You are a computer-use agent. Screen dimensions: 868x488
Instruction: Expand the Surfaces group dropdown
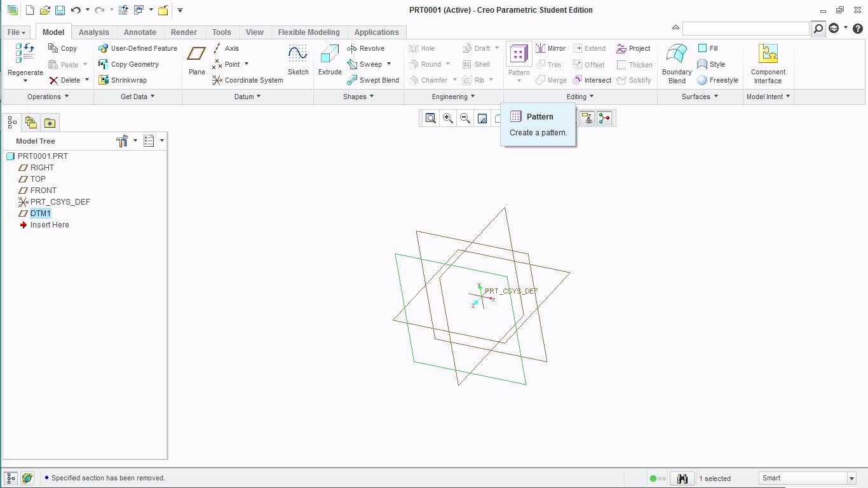(x=700, y=97)
